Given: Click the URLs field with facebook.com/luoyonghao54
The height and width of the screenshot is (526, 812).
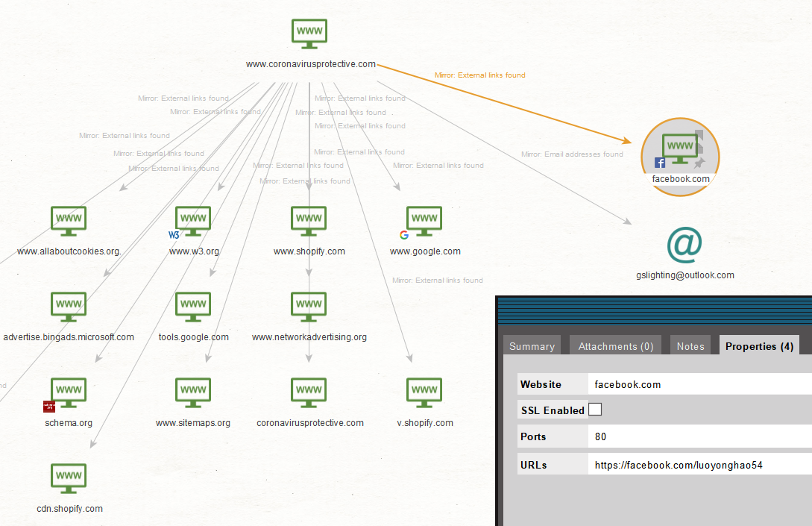Looking at the screenshot, I should tap(699, 465).
